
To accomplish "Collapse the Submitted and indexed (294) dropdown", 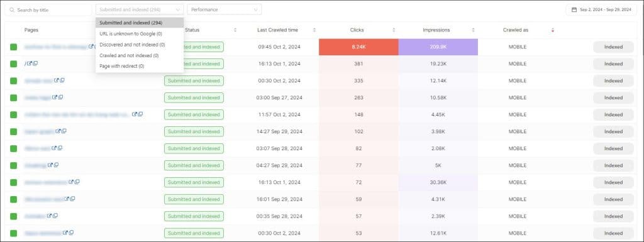I will (x=140, y=9).
